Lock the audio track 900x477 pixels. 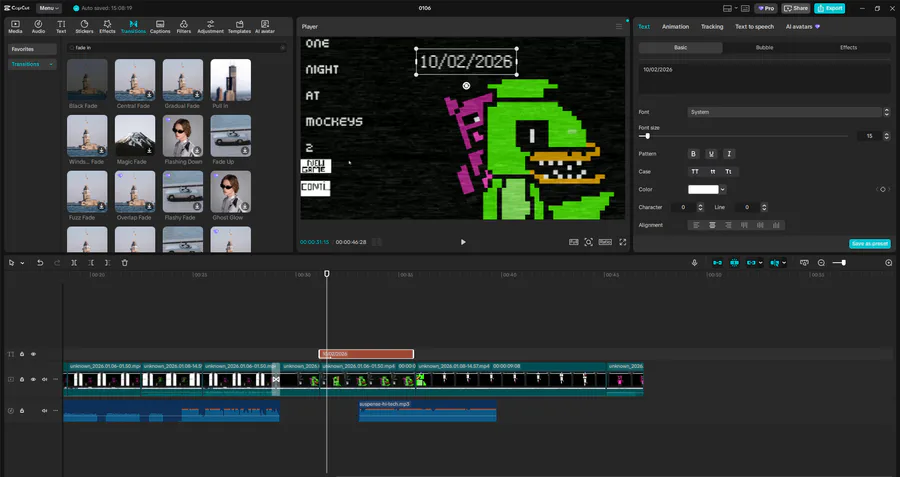22,410
